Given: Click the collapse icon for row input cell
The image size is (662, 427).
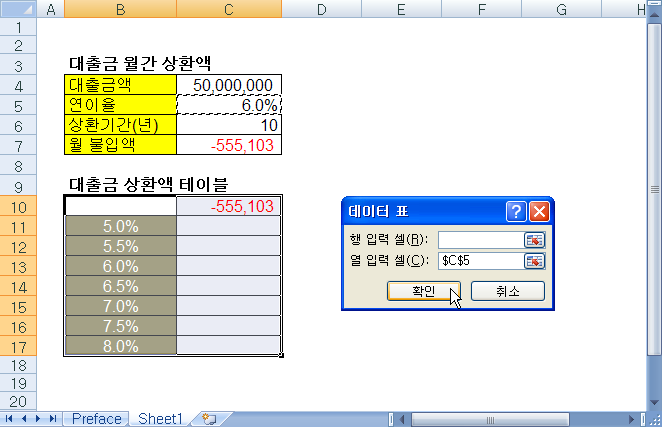Looking at the screenshot, I should click(534, 240).
